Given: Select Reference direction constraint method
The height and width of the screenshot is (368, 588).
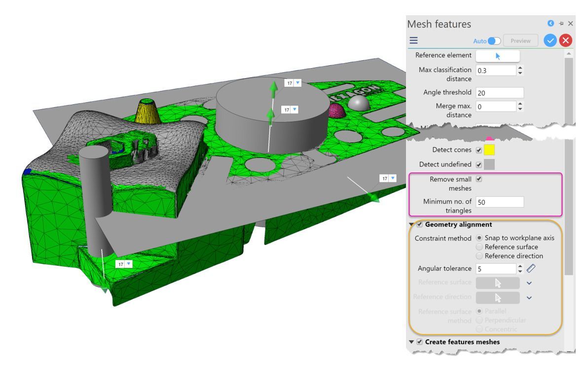Looking at the screenshot, I should coord(479,256).
